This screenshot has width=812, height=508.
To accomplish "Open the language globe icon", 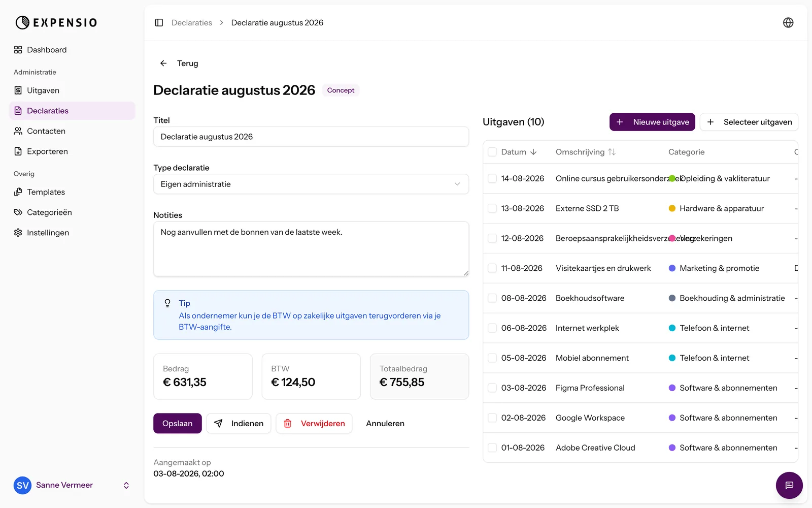I will pyautogui.click(x=788, y=22).
